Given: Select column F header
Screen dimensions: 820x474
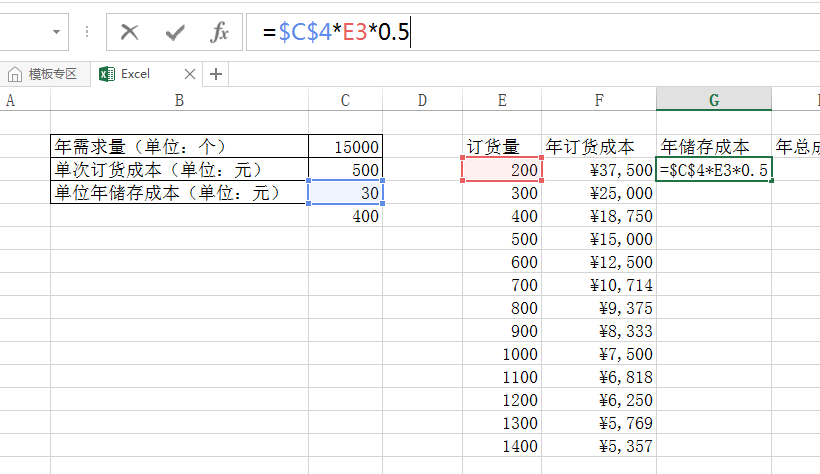Looking at the screenshot, I should click(599, 100).
